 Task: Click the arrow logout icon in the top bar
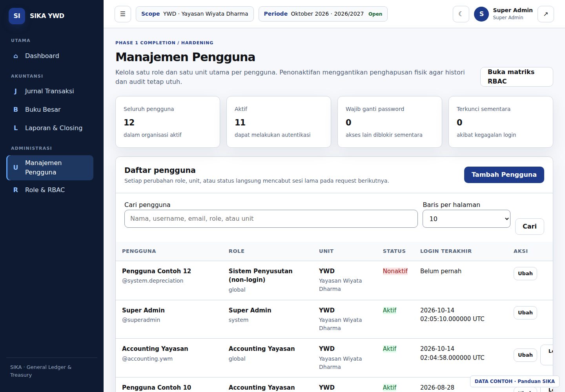click(x=546, y=14)
